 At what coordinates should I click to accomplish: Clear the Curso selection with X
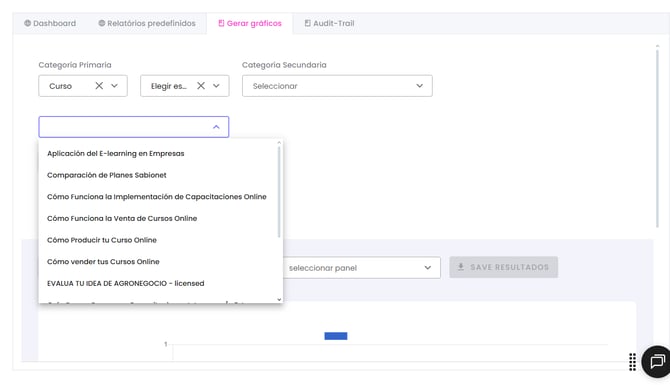click(99, 85)
